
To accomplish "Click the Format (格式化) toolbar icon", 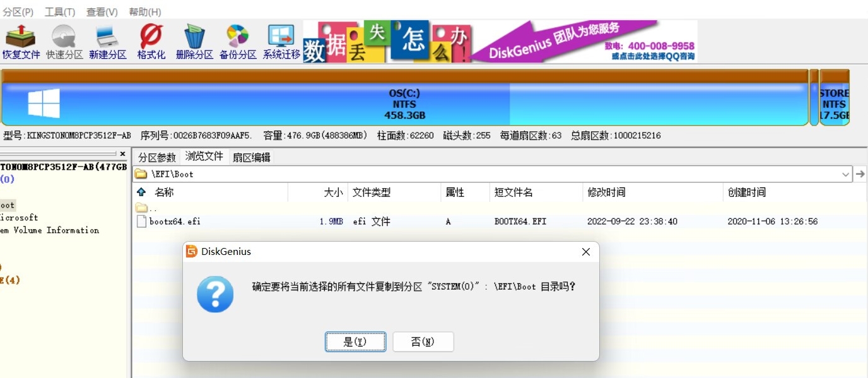I will [151, 42].
